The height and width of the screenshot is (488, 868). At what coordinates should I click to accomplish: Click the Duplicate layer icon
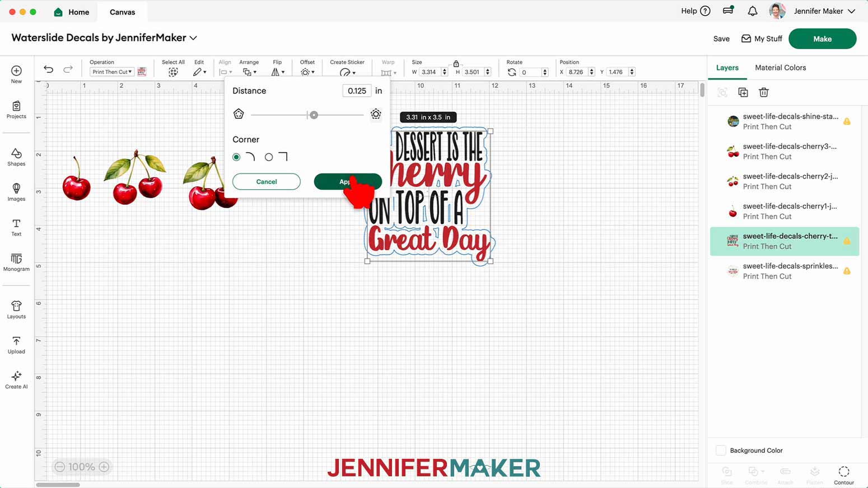point(743,92)
